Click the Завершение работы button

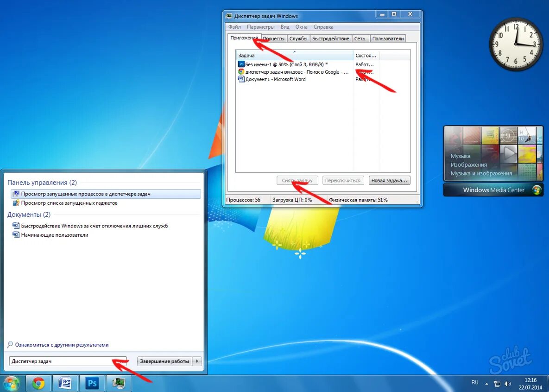tap(164, 361)
